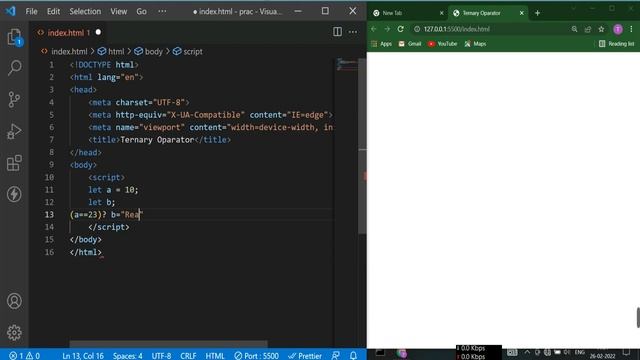Click the share page icon
Viewport: 640px width, 360px height.
[x=588, y=29]
